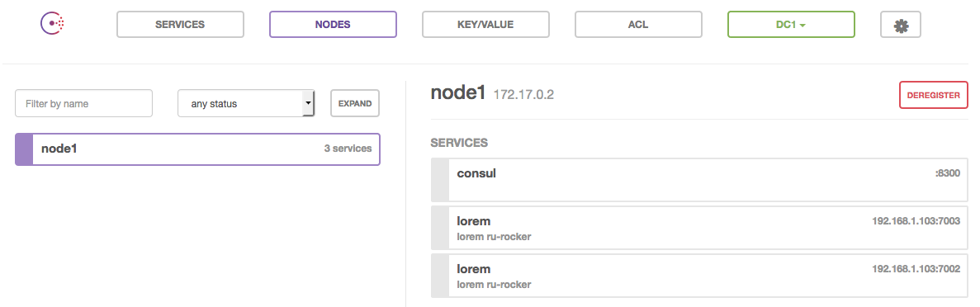Deregister node1 with the red button
The width and height of the screenshot is (980, 307).
(933, 95)
